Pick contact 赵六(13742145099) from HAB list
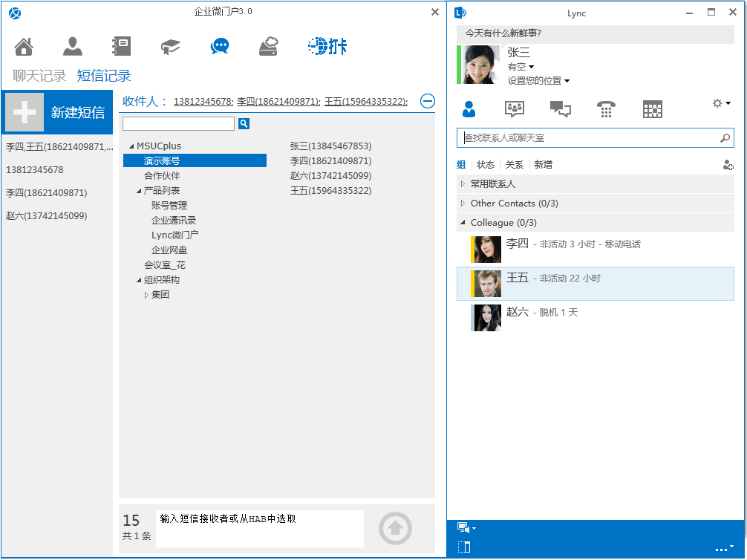747x560 pixels. coord(330,176)
